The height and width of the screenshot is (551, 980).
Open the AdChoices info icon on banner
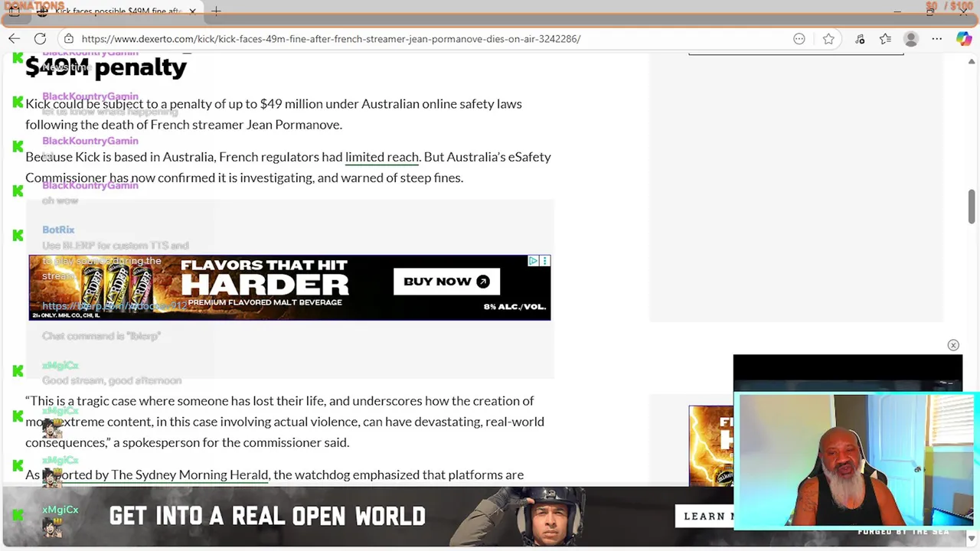[x=534, y=261]
